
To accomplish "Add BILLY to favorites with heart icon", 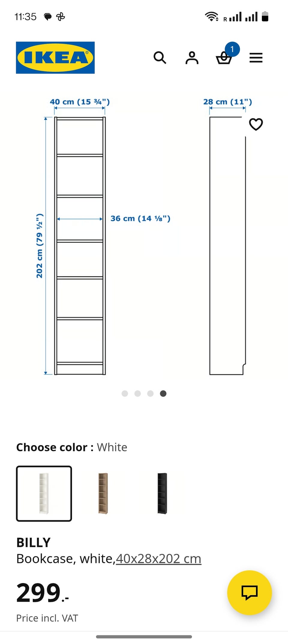I will 256,124.
